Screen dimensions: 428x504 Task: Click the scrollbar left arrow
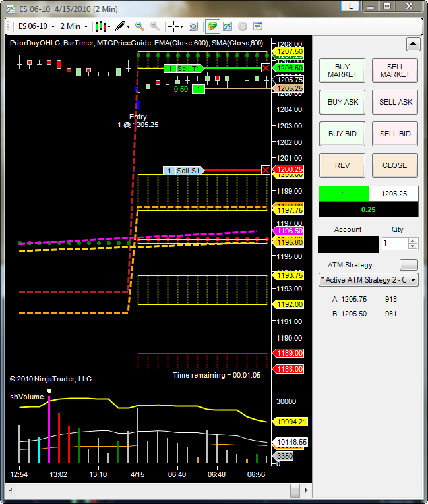coord(11,491)
